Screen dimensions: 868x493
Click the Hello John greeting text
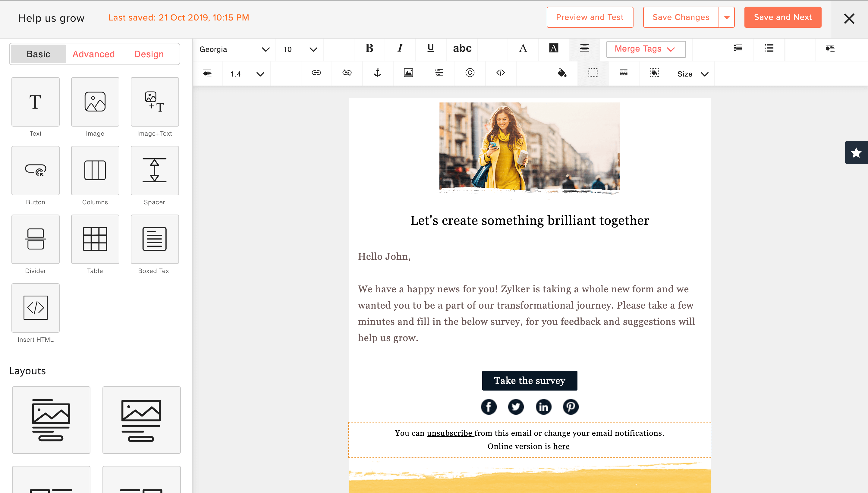click(x=384, y=257)
